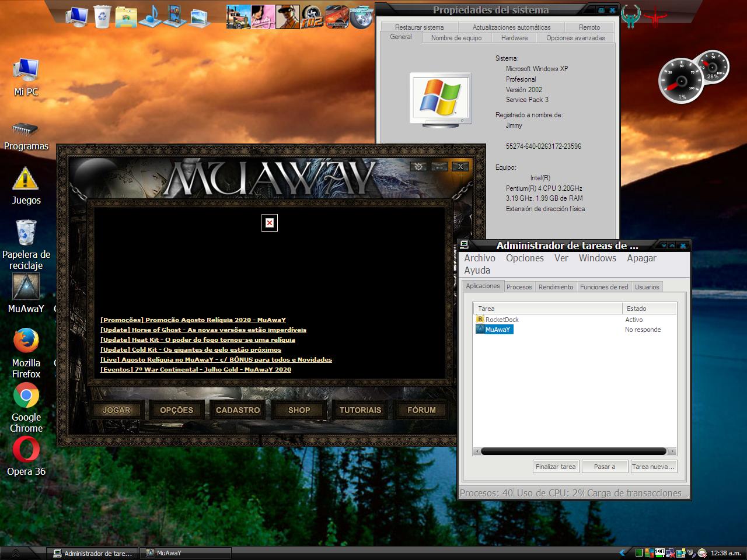
Task: Open the music note dock icon
Action: 151,16
